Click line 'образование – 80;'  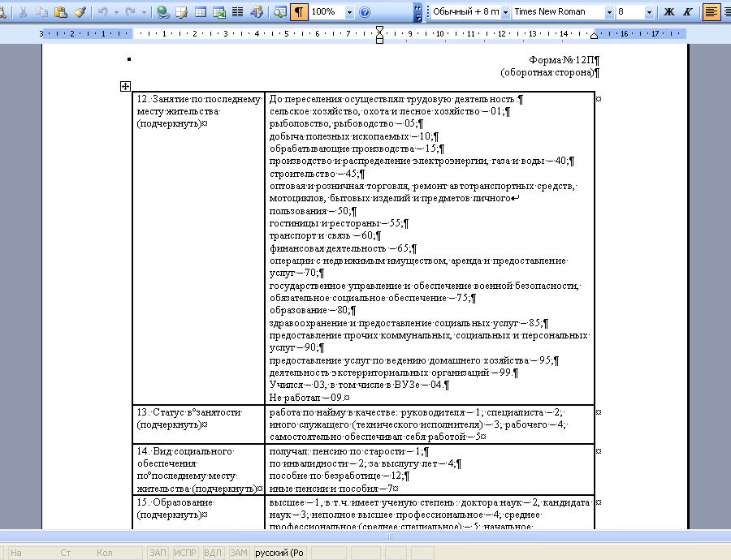pos(309,310)
